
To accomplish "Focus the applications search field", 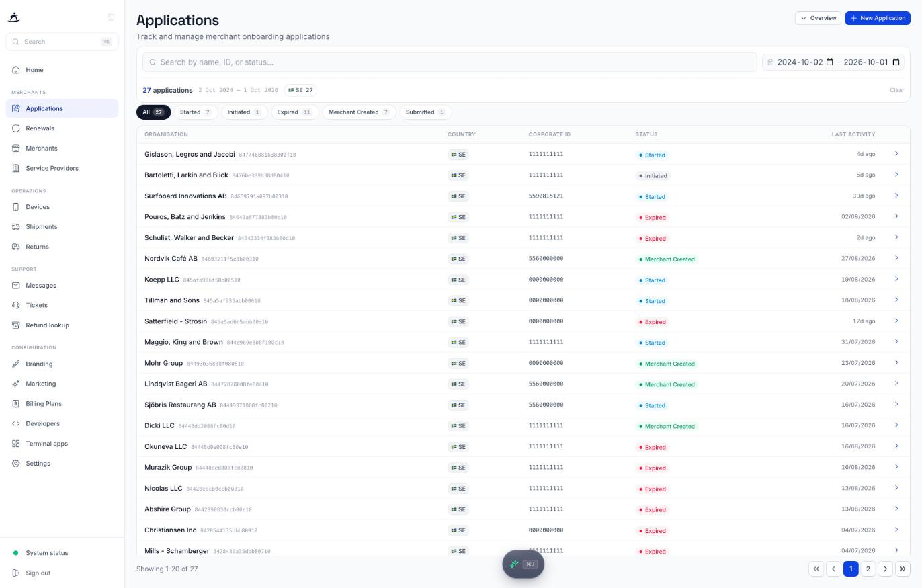I will click(x=450, y=62).
